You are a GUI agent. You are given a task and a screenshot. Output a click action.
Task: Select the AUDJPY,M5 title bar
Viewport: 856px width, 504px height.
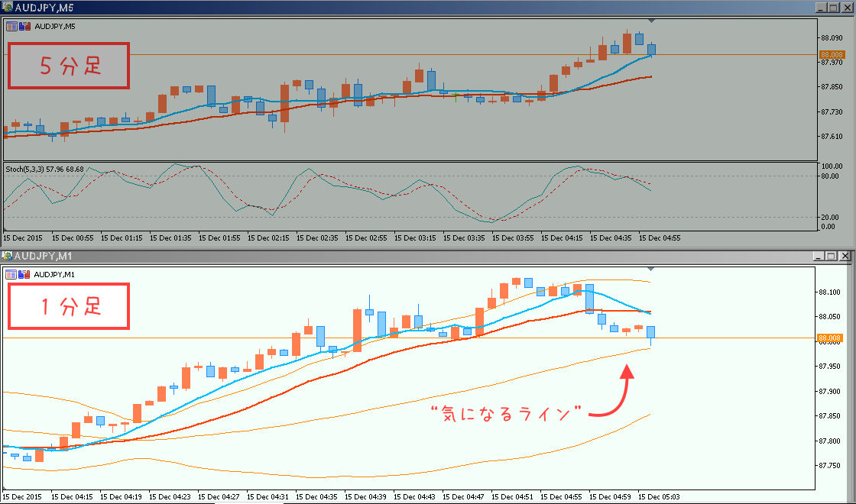click(x=382, y=8)
